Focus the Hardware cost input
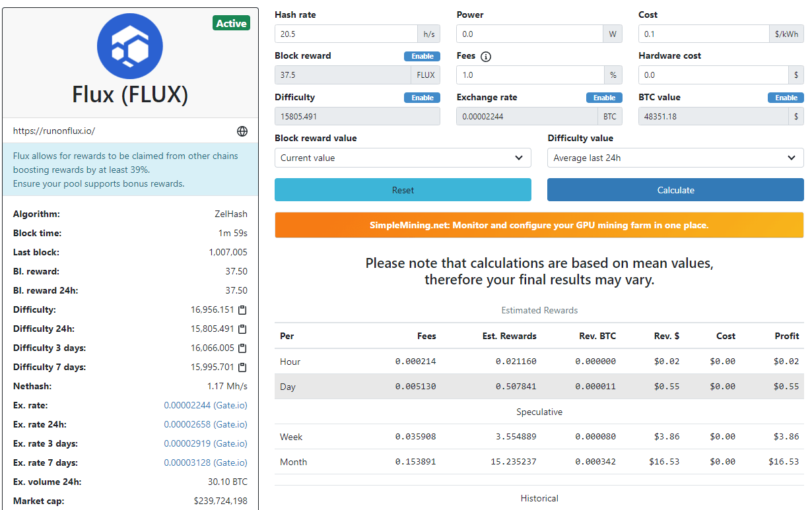 pyautogui.click(x=714, y=75)
